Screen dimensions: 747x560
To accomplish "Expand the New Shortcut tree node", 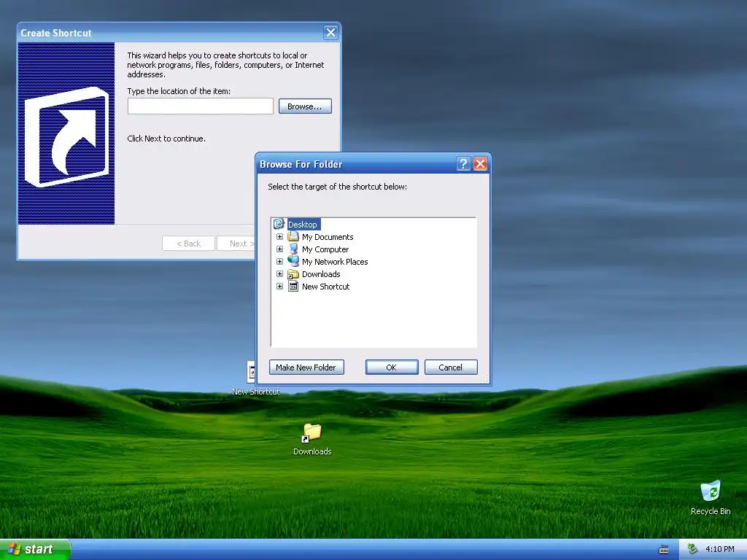I will (279, 286).
